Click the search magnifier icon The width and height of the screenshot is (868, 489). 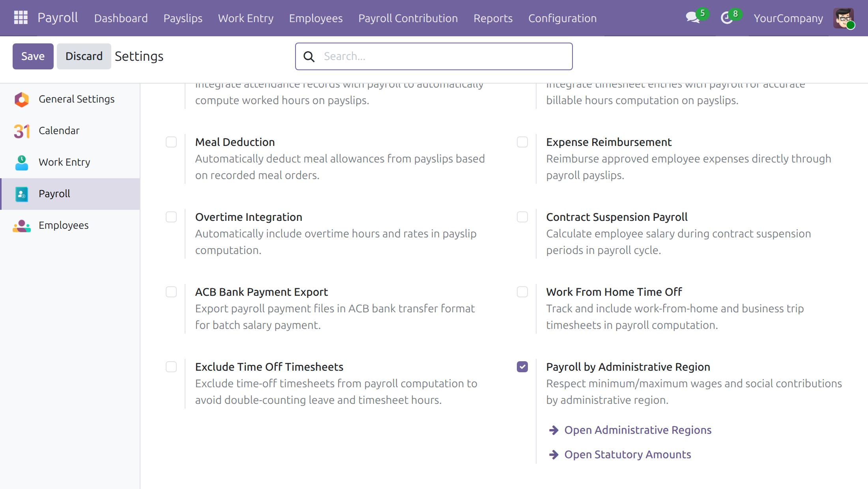(309, 56)
